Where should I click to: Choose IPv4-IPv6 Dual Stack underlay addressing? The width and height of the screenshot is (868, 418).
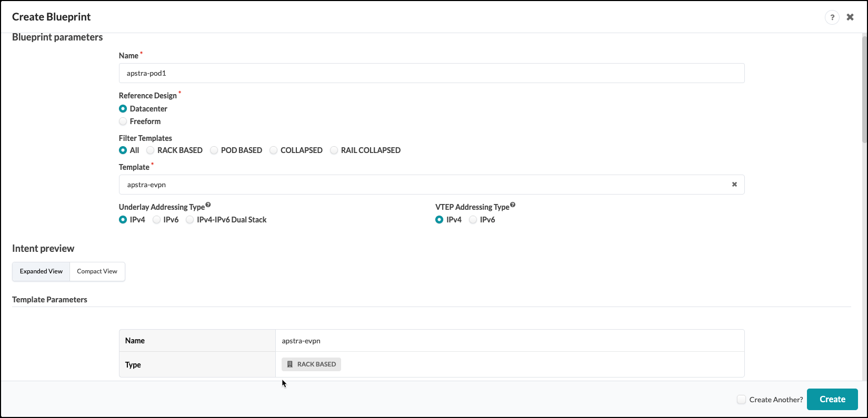pos(190,220)
